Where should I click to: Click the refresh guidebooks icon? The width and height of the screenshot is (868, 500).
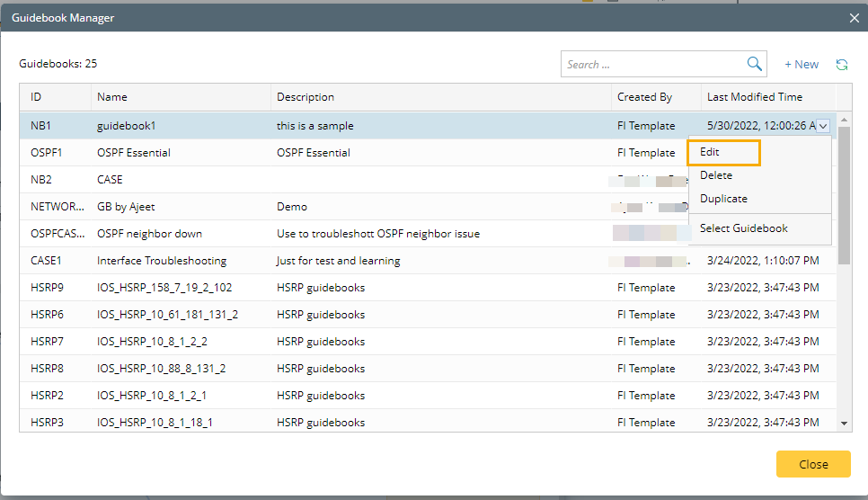[x=842, y=65]
